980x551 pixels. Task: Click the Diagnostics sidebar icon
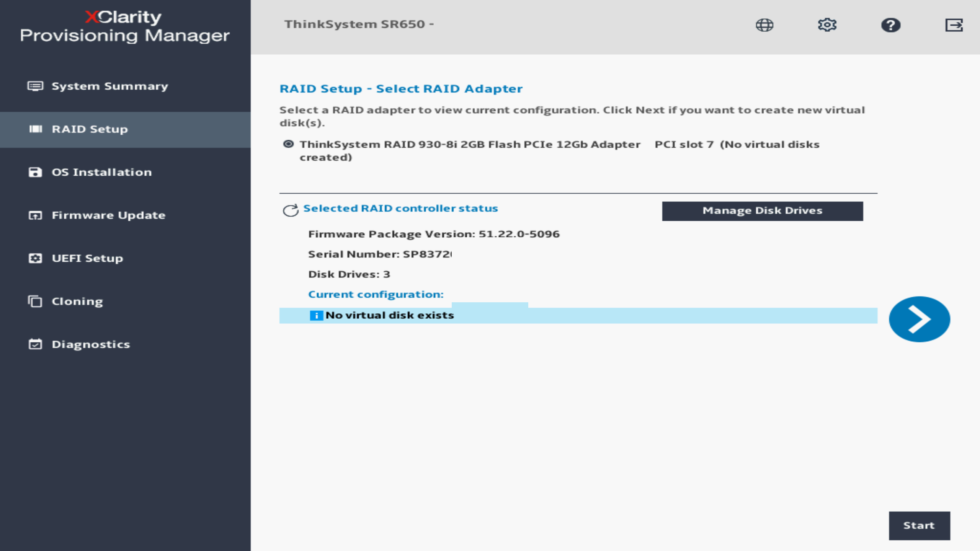click(35, 344)
